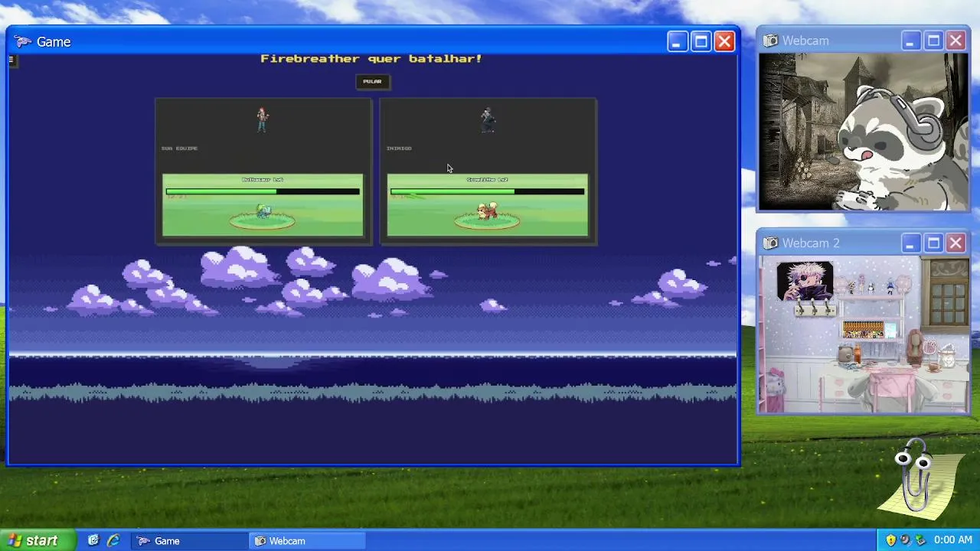Image resolution: width=980 pixels, height=551 pixels.
Task: Click the security shield tray icon
Action: pos(890,540)
